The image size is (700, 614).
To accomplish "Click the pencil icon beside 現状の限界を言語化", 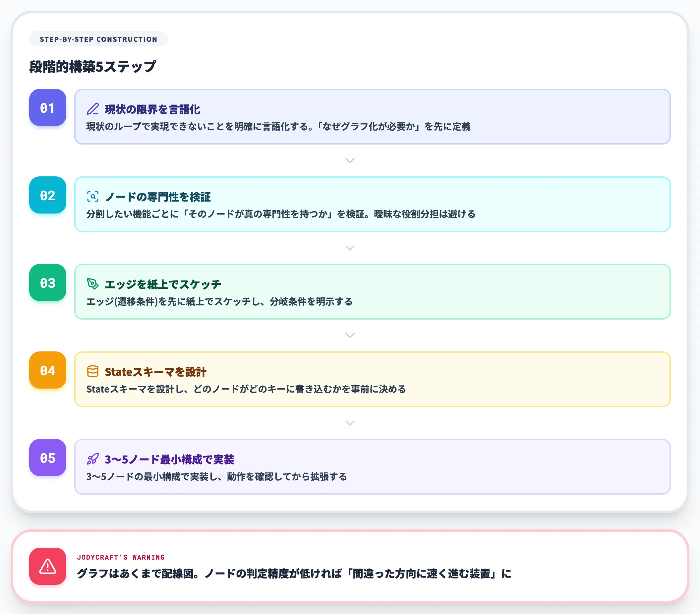I will coord(93,109).
